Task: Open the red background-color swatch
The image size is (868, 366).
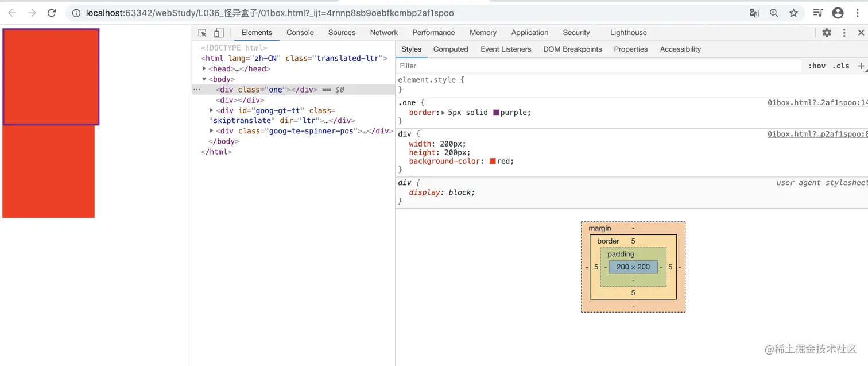Action: pos(493,161)
